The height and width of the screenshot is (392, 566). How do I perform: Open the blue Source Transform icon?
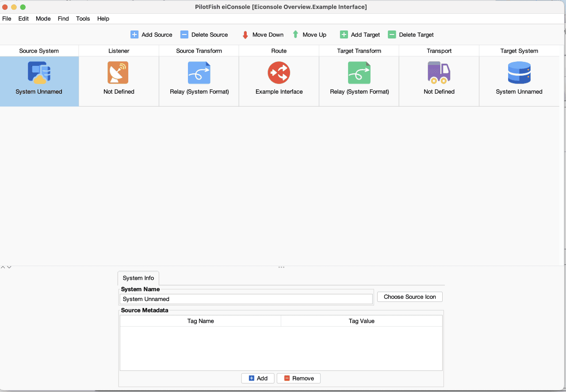[x=199, y=72]
